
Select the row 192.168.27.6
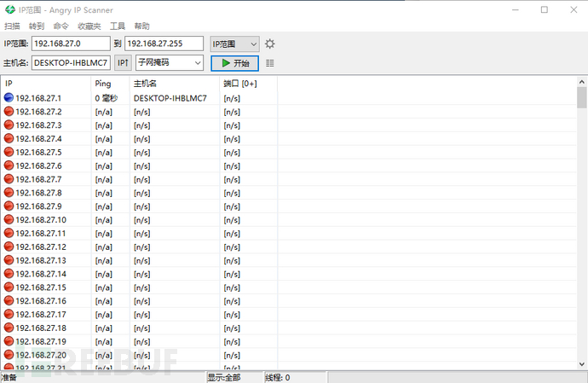pos(289,165)
